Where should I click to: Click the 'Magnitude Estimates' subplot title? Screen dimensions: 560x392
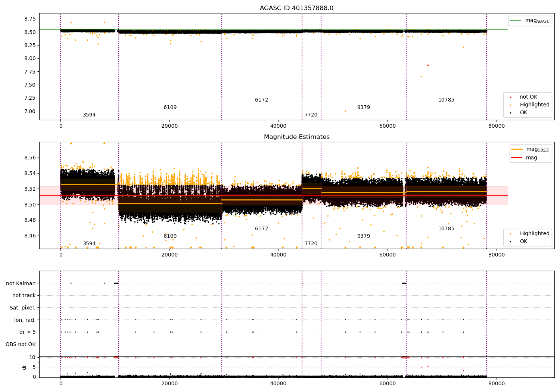pos(296,137)
